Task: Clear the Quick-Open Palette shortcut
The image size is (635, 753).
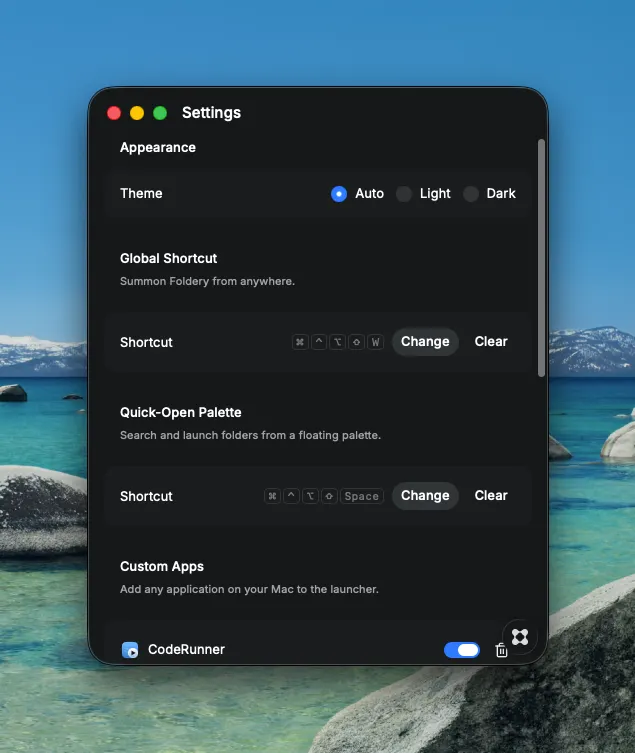Action: (491, 496)
